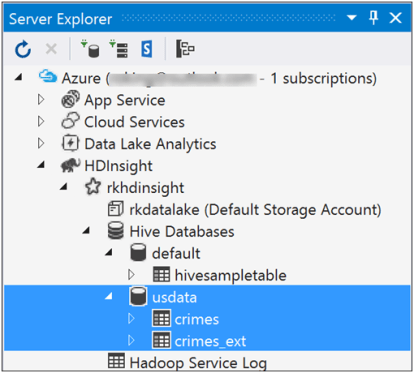Expand the App Service node
Screen dimensions: 414x373
pos(41,99)
